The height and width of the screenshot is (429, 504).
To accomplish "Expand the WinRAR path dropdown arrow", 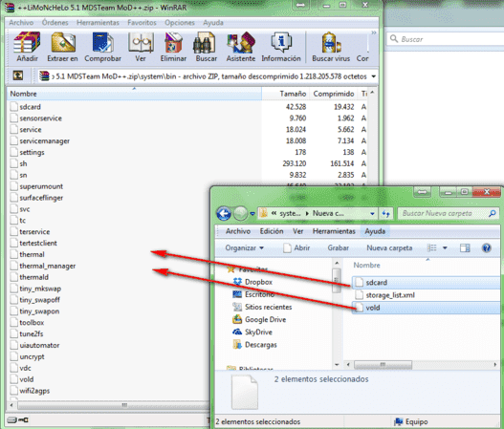I will pyautogui.click(x=374, y=76).
